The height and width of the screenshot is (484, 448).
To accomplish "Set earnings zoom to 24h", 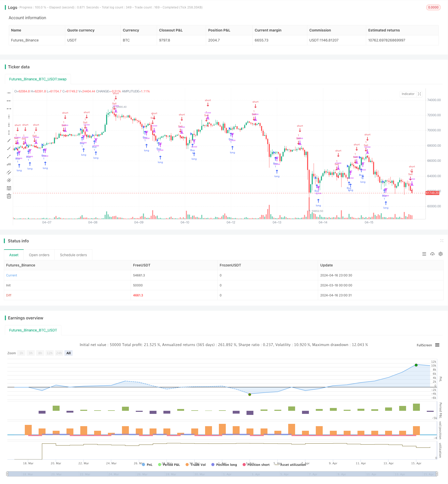I will click(59, 353).
